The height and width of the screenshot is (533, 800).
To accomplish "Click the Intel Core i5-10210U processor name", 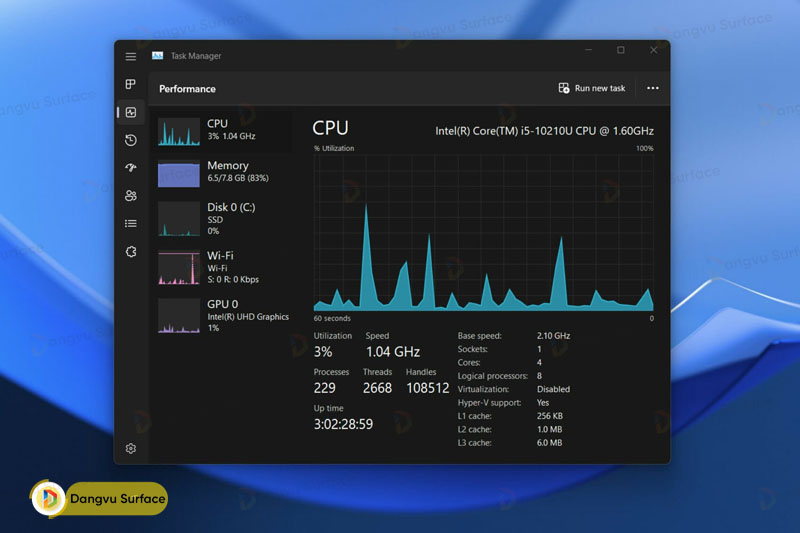I will 544,131.
